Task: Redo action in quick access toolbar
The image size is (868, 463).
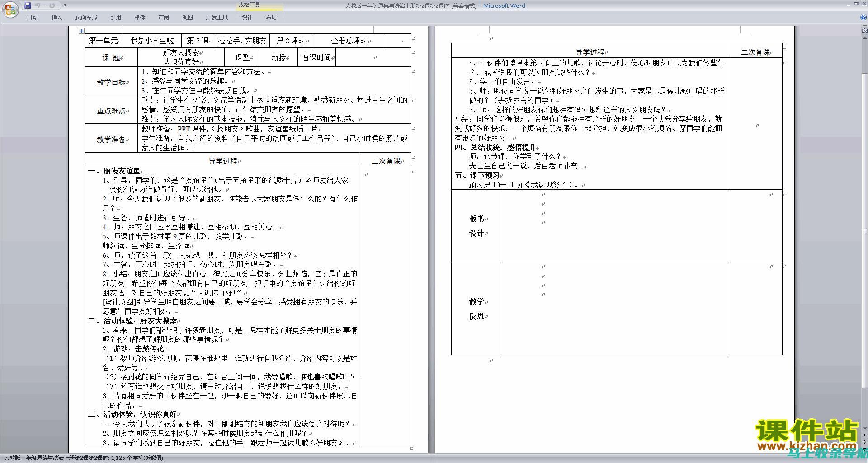Action: 52,5
